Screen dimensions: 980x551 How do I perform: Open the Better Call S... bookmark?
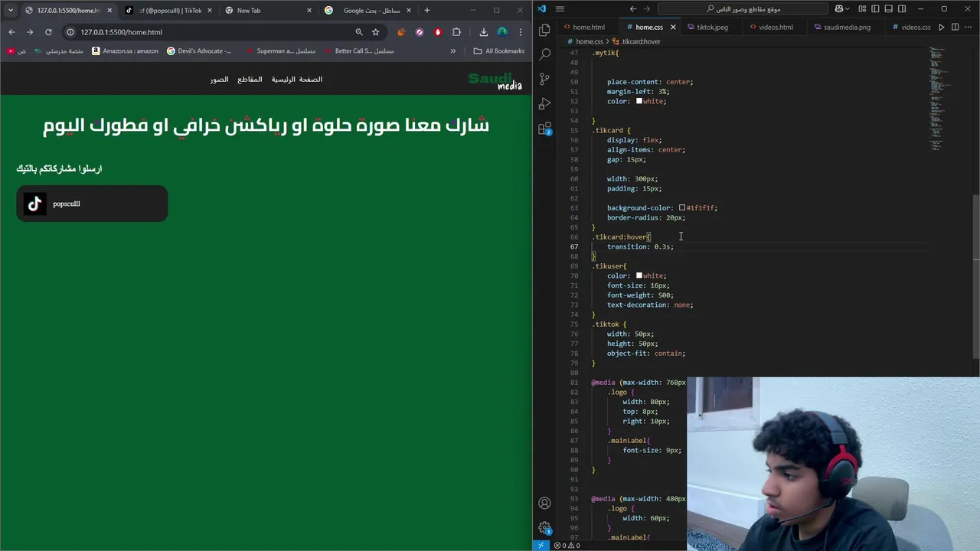tap(359, 51)
